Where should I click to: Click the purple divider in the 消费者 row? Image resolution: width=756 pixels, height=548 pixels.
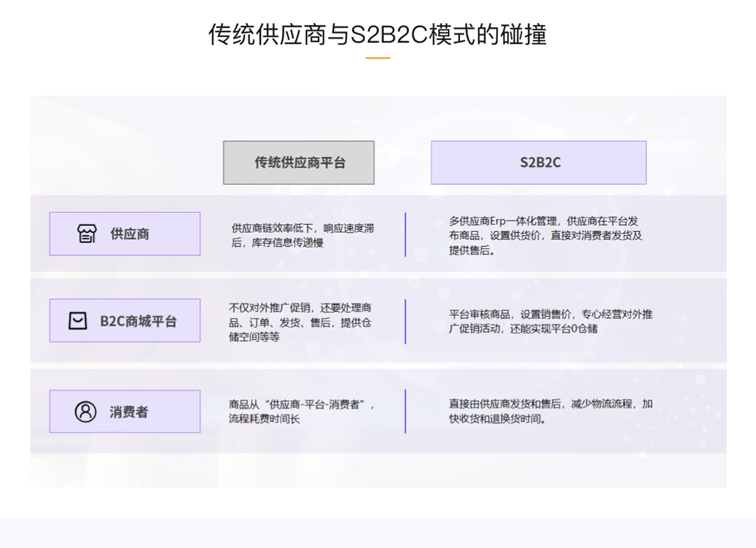pos(405,412)
